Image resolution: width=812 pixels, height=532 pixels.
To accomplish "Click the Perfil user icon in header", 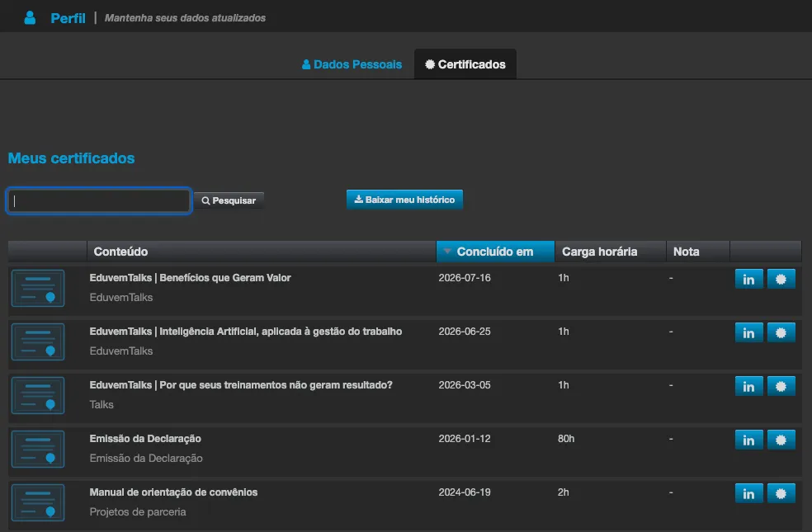I will [30, 17].
